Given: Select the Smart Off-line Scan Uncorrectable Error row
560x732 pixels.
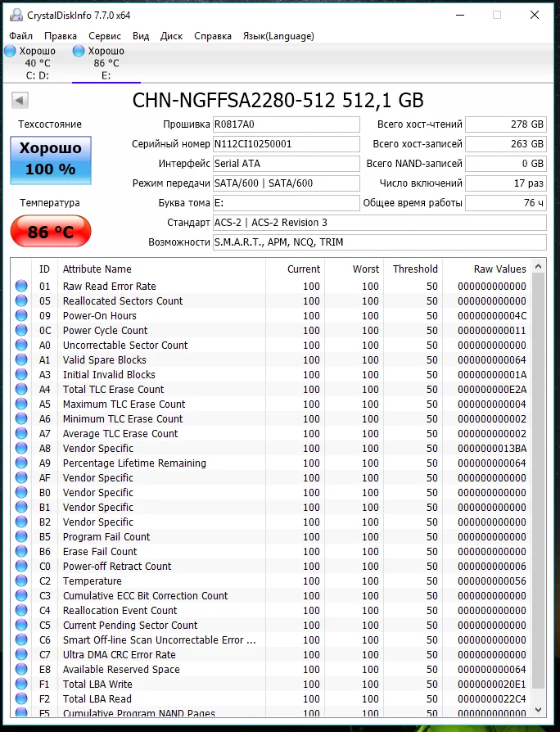Looking at the screenshot, I should coord(271,639).
